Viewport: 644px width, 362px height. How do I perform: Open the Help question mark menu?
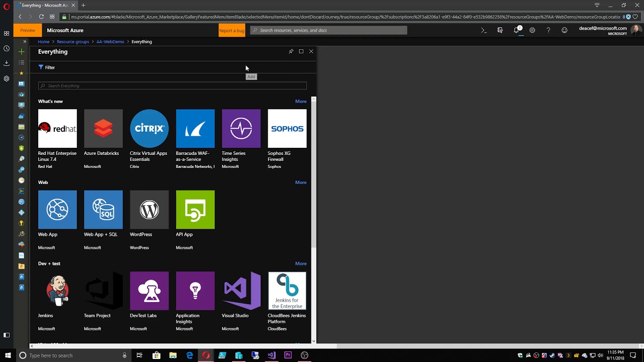(548, 30)
